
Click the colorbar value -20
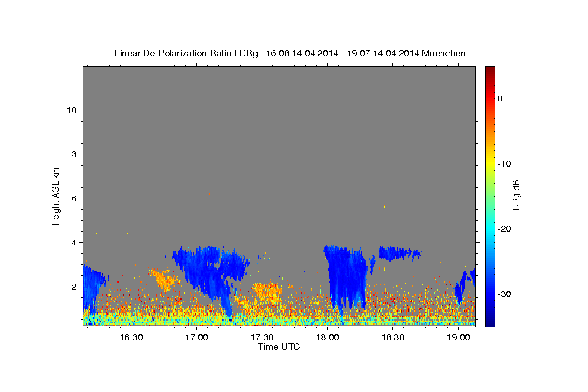[504, 229]
